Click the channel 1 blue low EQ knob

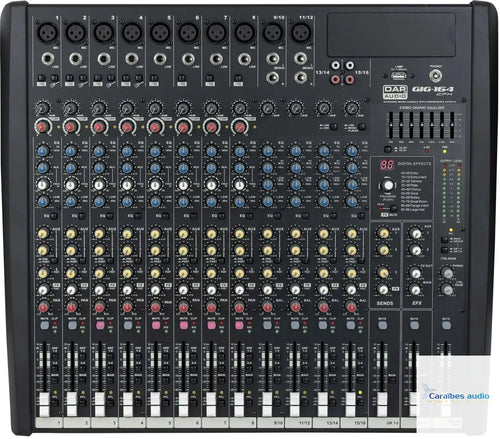click(x=42, y=201)
